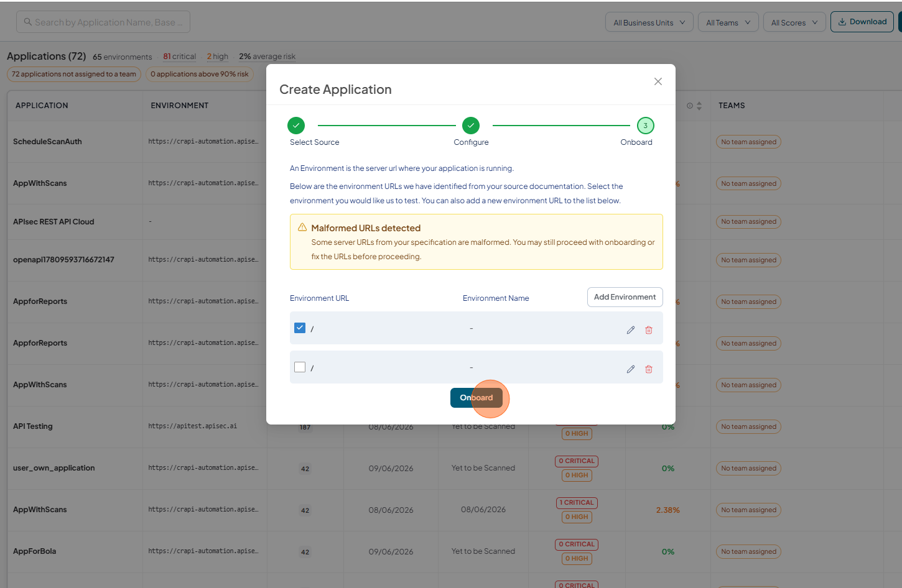Open the All Scores filter dropdown
Screen dimensions: 902x588
(x=794, y=22)
